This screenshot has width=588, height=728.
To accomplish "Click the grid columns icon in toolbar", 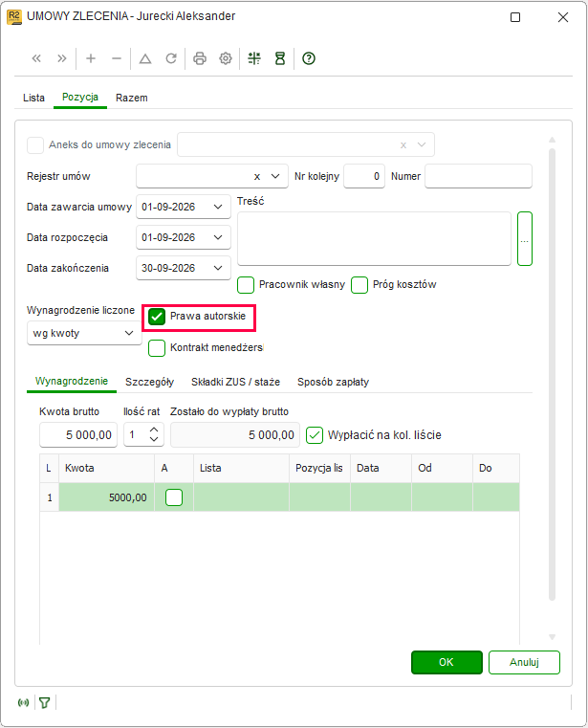I will [x=254, y=58].
